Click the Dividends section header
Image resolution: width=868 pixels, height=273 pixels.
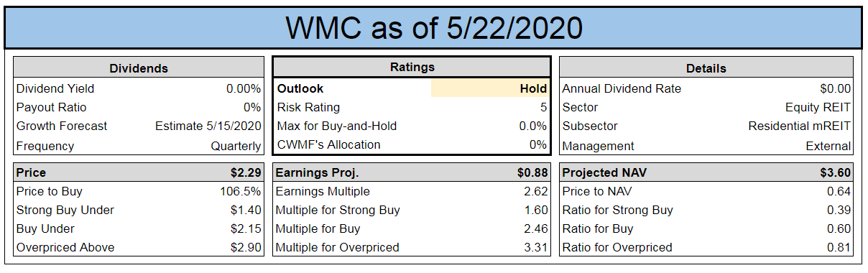pos(139,68)
